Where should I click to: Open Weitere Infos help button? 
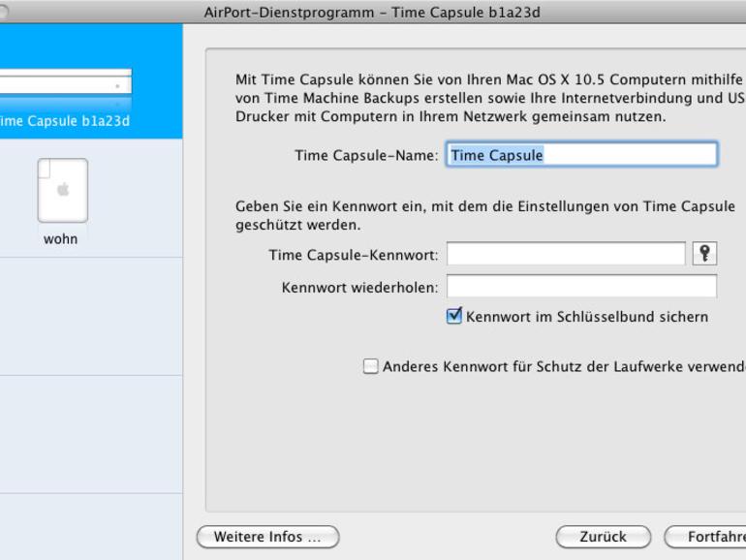pyautogui.click(x=267, y=537)
